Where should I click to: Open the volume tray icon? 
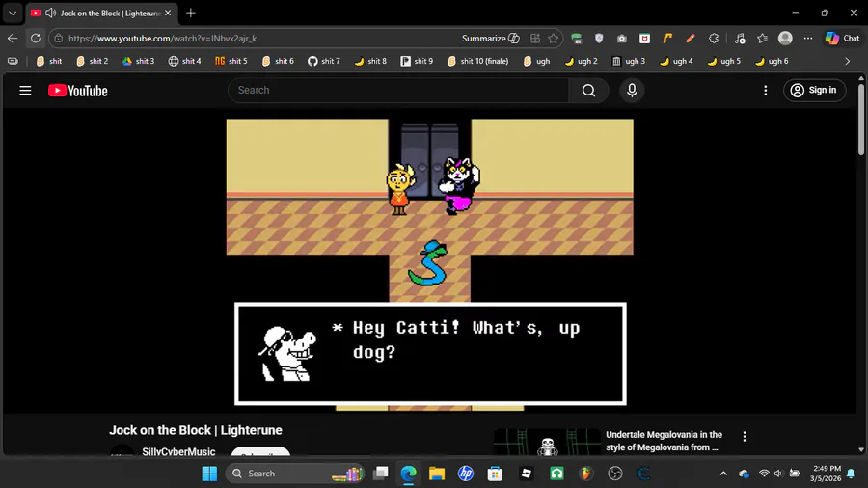click(x=778, y=474)
